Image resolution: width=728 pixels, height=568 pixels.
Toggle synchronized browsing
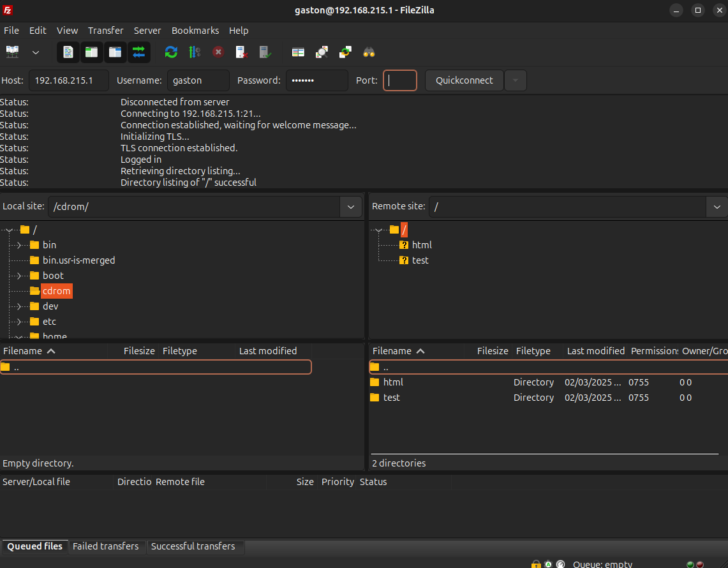tap(345, 52)
